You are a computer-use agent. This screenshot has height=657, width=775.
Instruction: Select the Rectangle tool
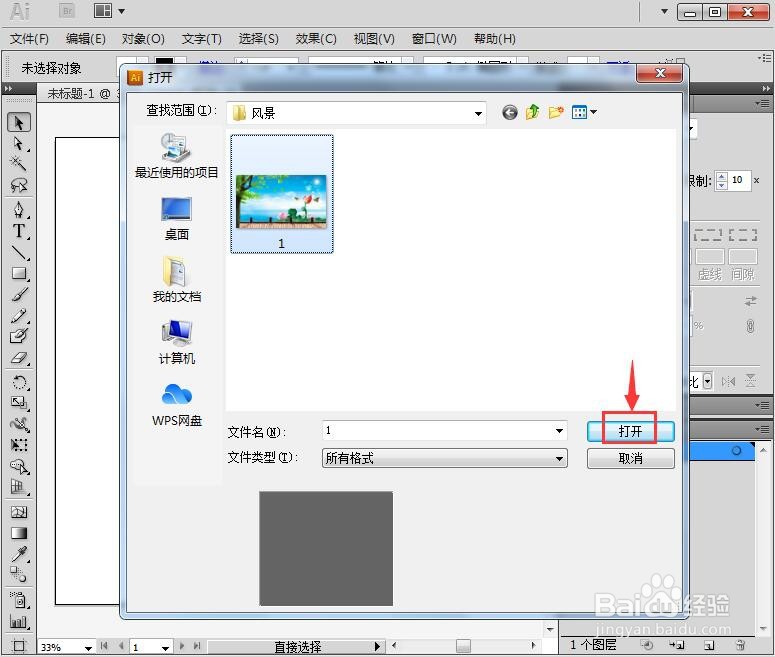point(19,273)
